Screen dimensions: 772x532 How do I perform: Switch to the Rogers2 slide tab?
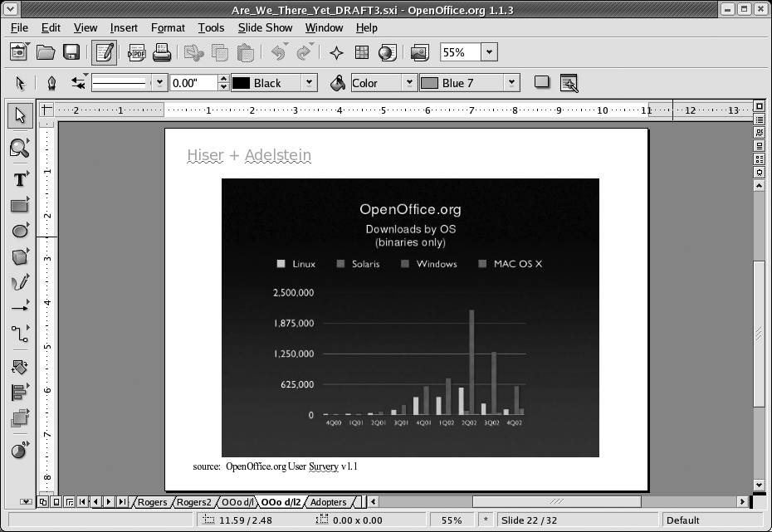pos(193,502)
